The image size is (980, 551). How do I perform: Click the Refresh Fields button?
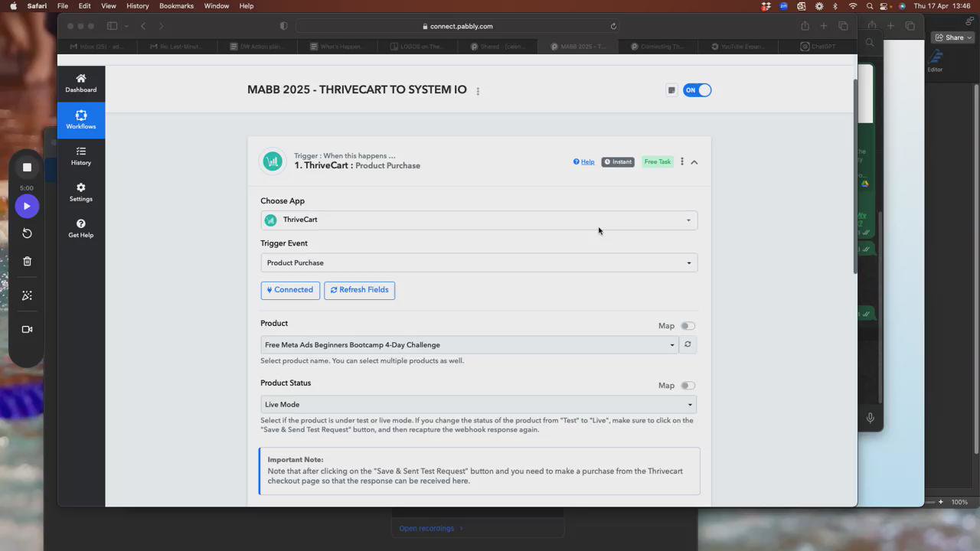pyautogui.click(x=359, y=290)
